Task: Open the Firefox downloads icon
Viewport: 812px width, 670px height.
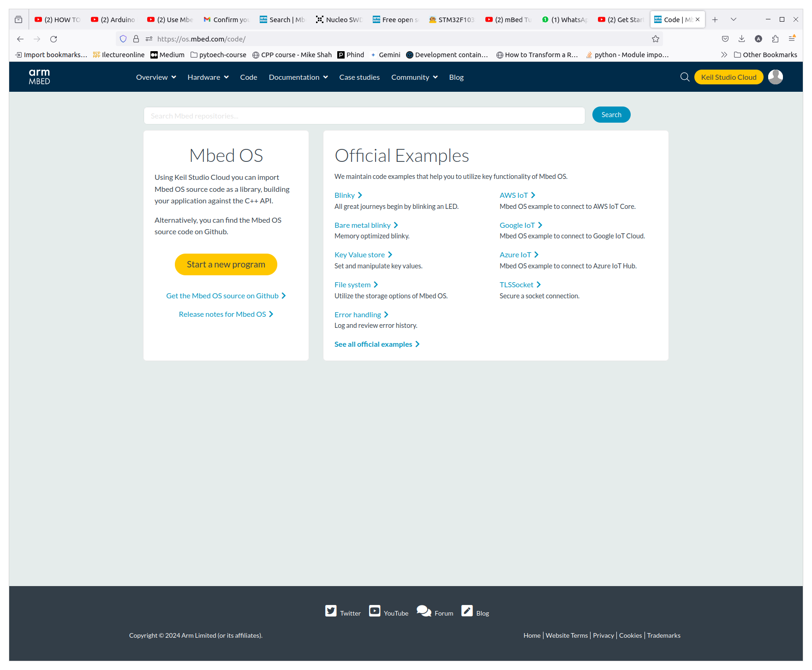Action: point(741,39)
